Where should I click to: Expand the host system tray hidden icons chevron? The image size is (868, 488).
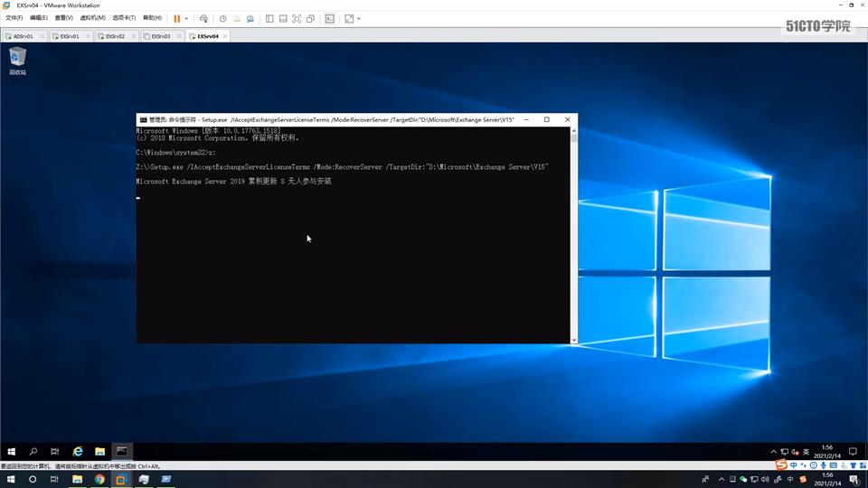point(722,479)
